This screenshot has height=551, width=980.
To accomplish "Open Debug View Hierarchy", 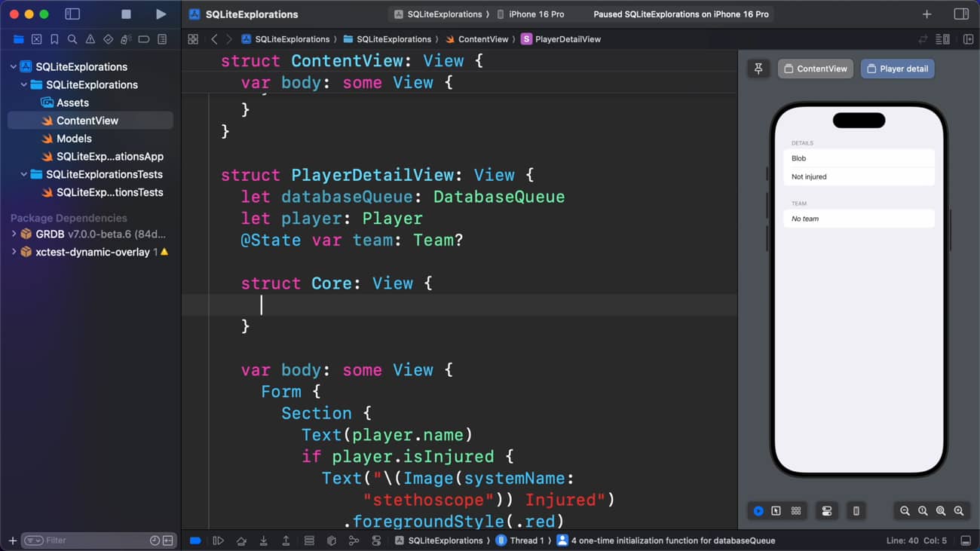I will tap(309, 540).
